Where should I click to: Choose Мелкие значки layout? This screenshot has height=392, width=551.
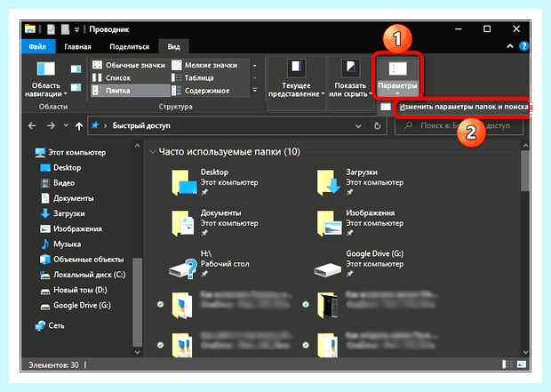205,65
